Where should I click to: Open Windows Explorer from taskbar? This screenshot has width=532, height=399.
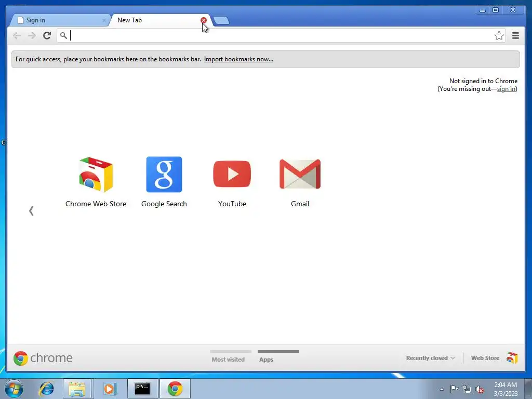[77, 389]
